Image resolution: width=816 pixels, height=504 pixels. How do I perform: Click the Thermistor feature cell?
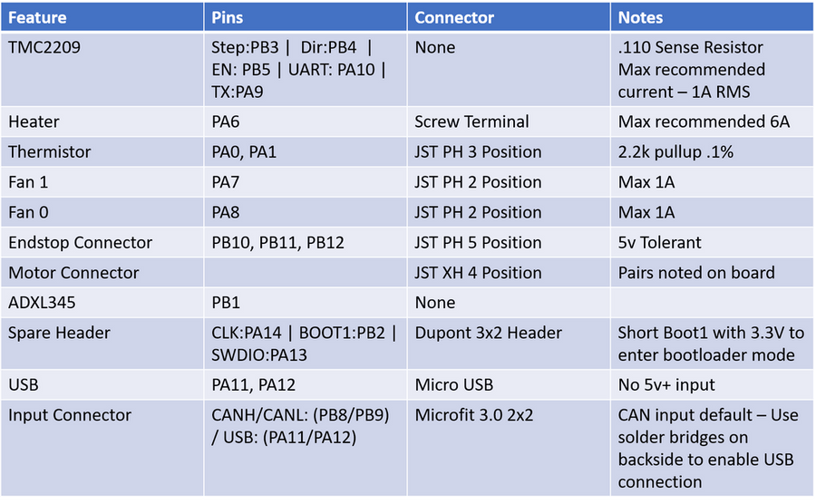[50, 151]
